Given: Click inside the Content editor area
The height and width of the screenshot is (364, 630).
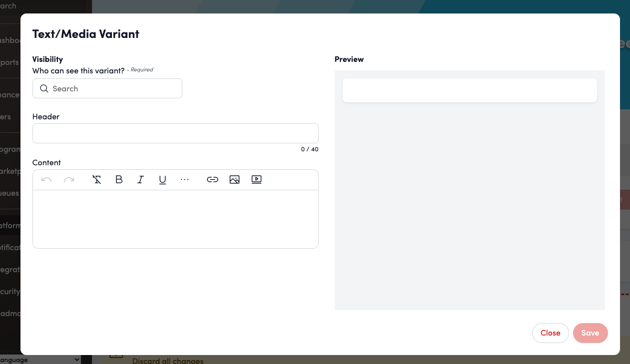Looking at the screenshot, I should 175,219.
